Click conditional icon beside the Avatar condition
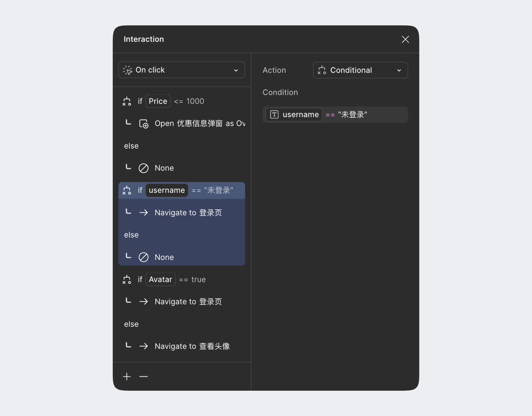This screenshot has width=532, height=416. (x=127, y=280)
